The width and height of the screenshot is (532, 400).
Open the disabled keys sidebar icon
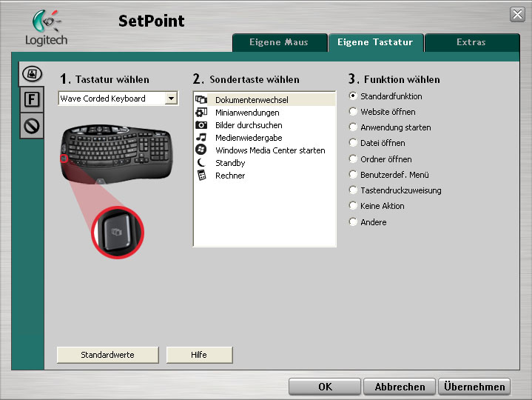point(31,126)
